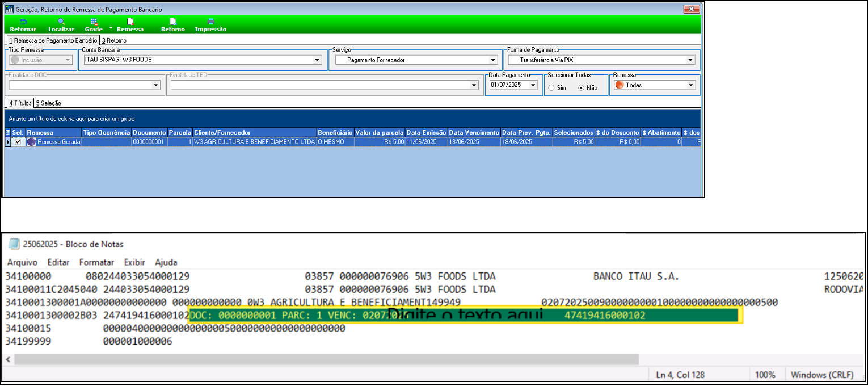This screenshot has width=868, height=386.
Task: Click the grid column chooser icon left of Sel.
Action: click(x=8, y=132)
